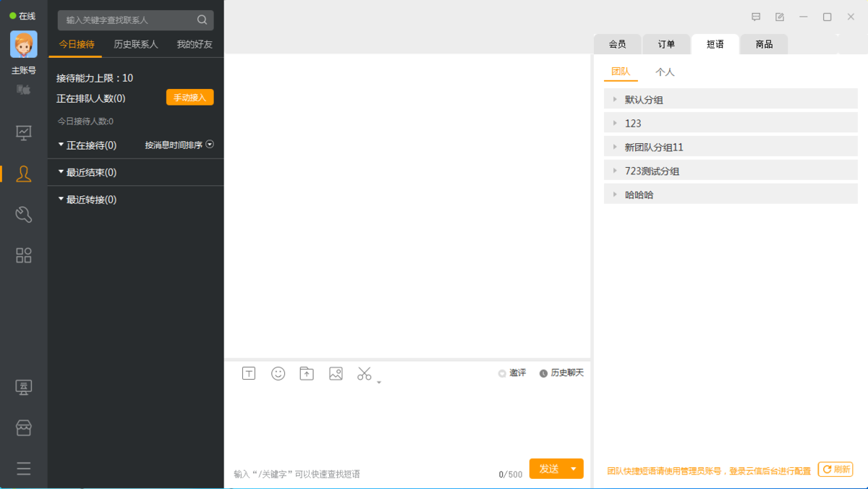Open the wrench tools icon in sidebar
This screenshot has width=868, height=489.
click(x=24, y=214)
